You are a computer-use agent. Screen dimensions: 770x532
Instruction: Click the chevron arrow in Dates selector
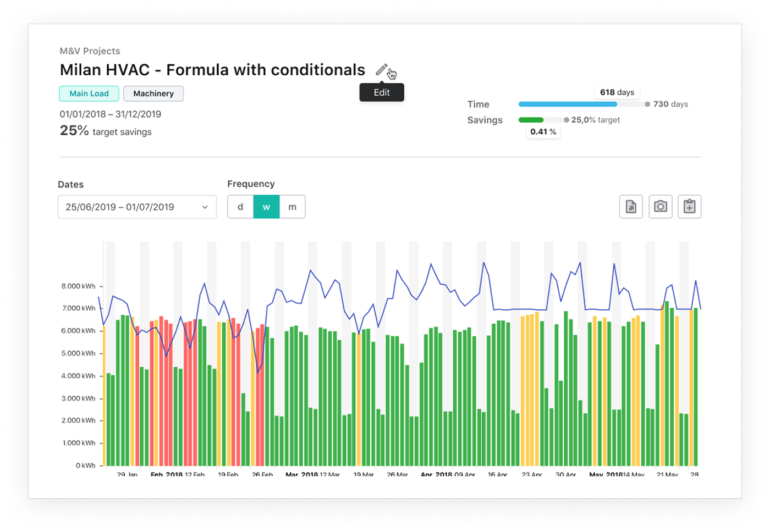(205, 207)
